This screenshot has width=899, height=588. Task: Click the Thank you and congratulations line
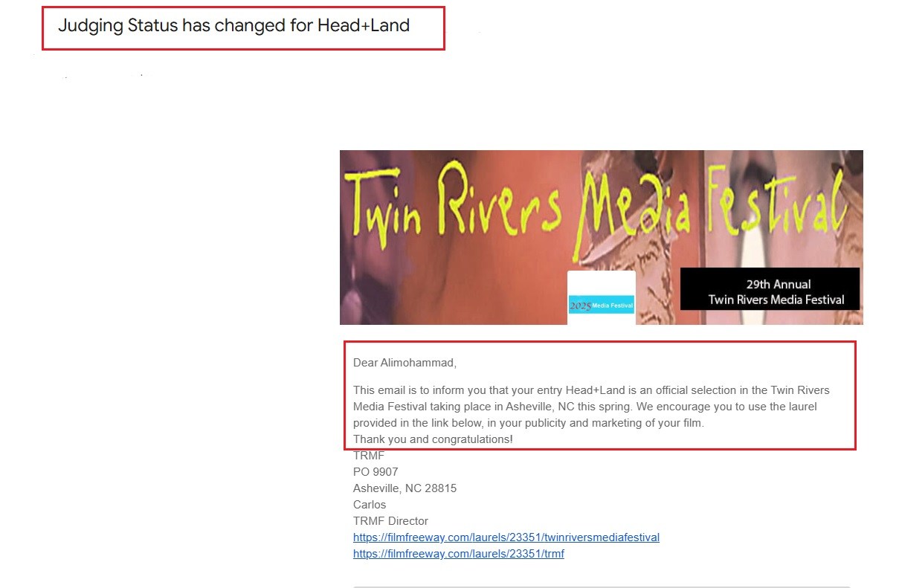pos(433,439)
